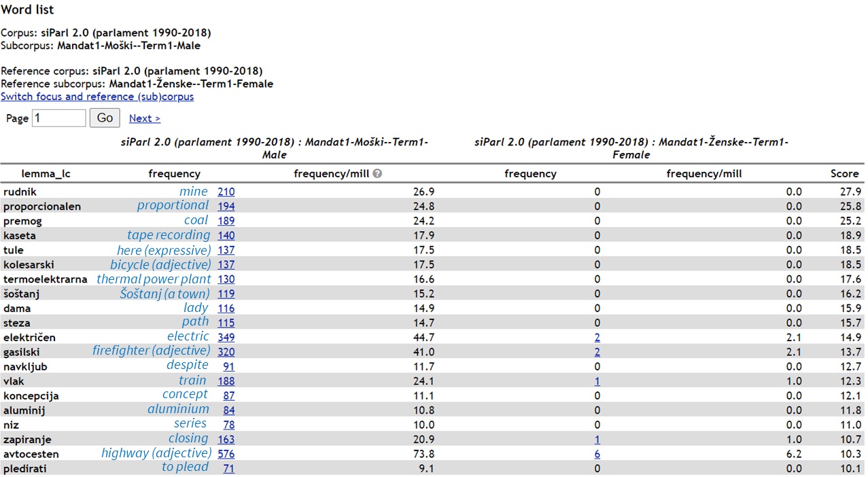868x477 pixels.
Task: Open frequency 194 for proporcionalen
Action: [x=226, y=206]
